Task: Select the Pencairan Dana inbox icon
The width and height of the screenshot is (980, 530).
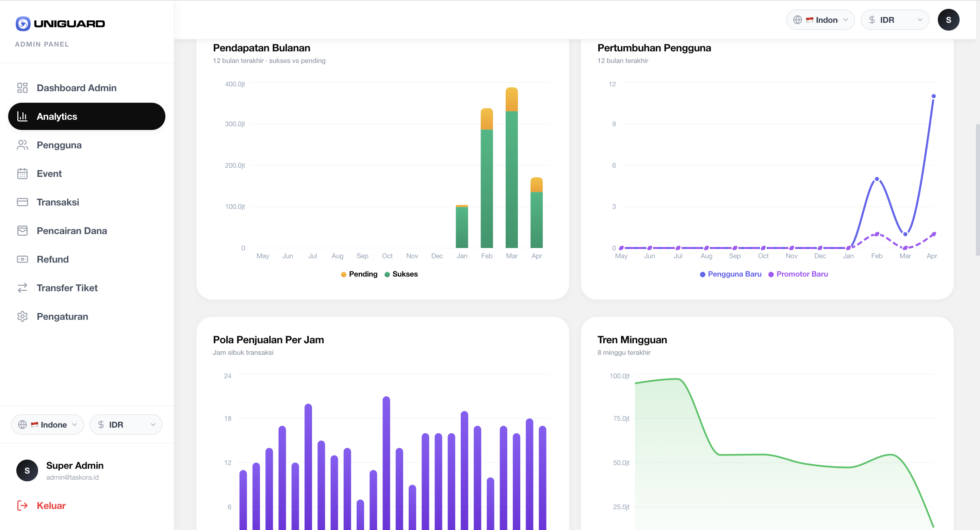Action: tap(22, 230)
